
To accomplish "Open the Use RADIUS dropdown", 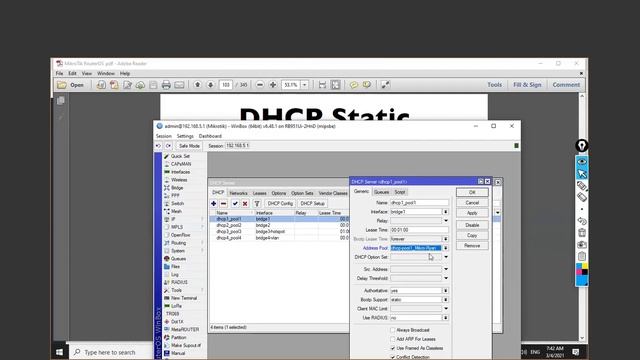I will tap(446, 318).
